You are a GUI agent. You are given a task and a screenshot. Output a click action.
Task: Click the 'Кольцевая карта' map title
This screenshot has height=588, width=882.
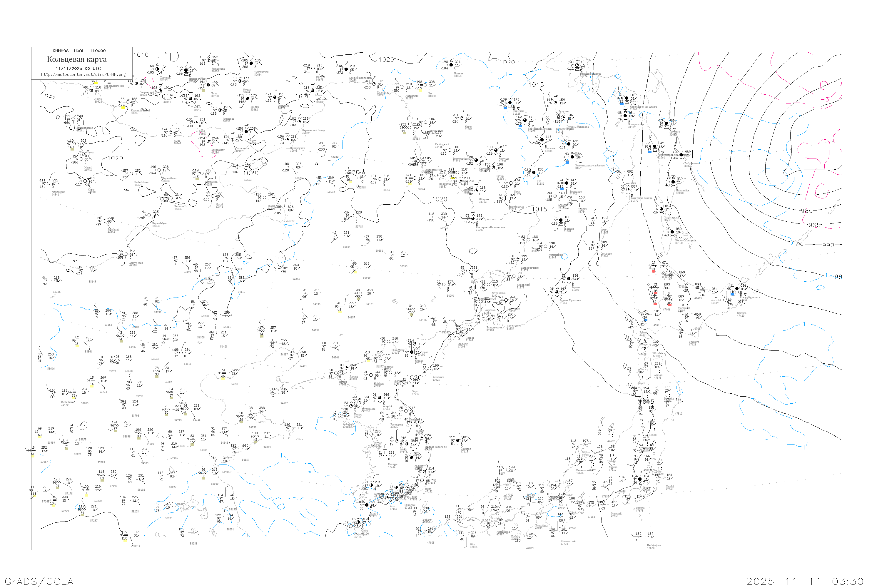[77, 59]
